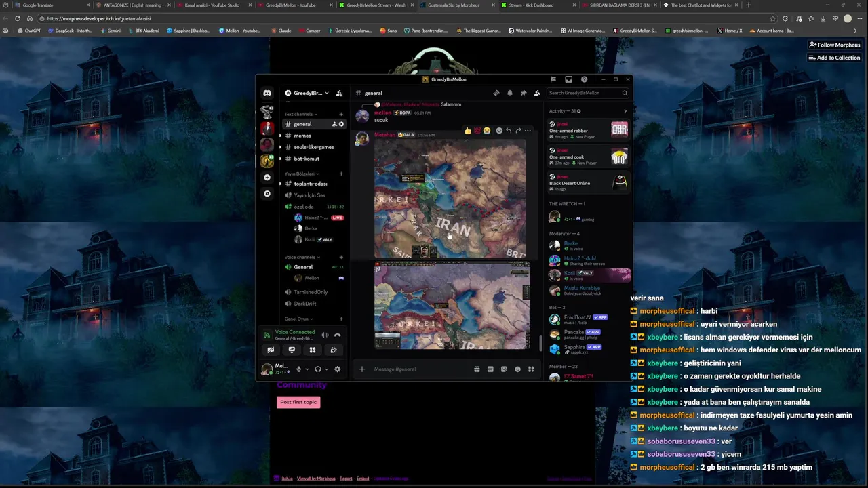Screen dimensions: 868x488
Task: Deafen the headphones
Action: (x=317, y=369)
